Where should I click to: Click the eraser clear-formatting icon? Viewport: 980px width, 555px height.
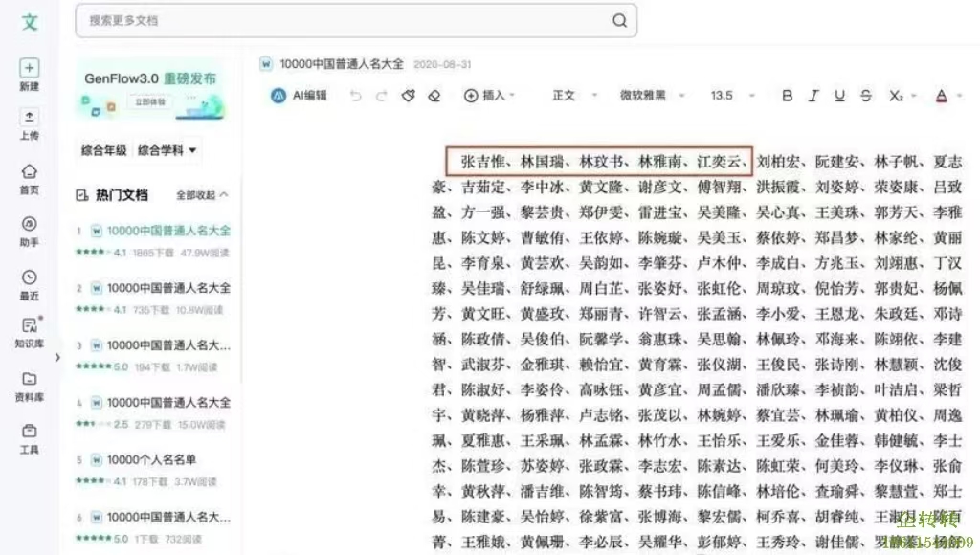click(434, 96)
